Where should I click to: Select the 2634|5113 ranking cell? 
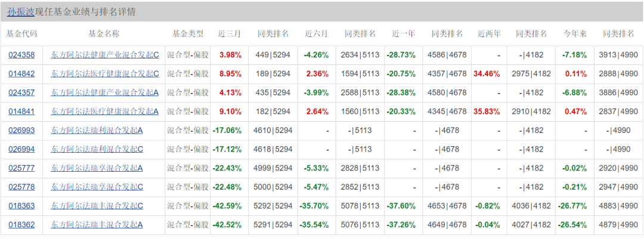click(360, 55)
